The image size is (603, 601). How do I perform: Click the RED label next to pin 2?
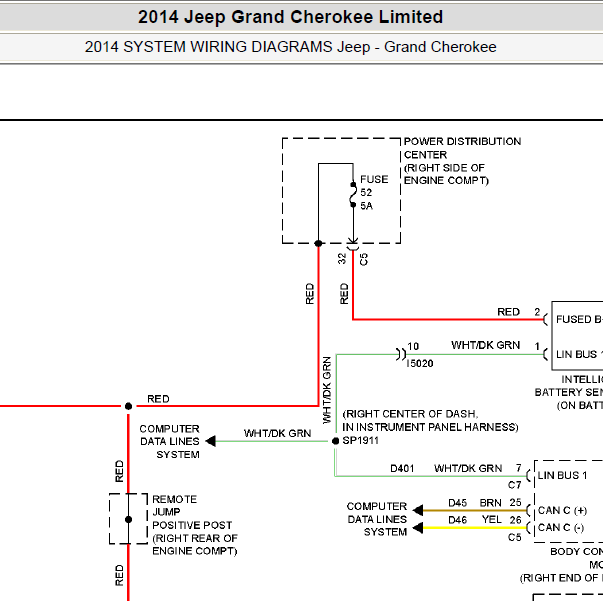(x=508, y=312)
